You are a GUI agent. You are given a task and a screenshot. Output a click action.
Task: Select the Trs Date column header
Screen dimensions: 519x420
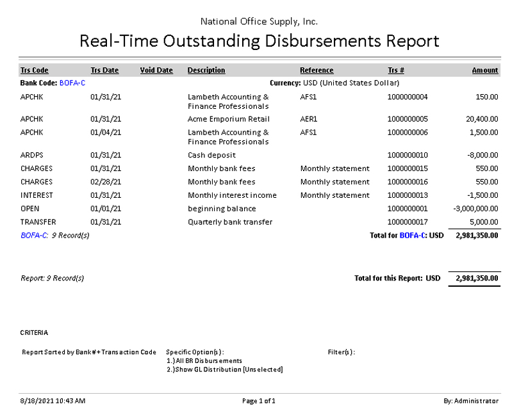104,70
